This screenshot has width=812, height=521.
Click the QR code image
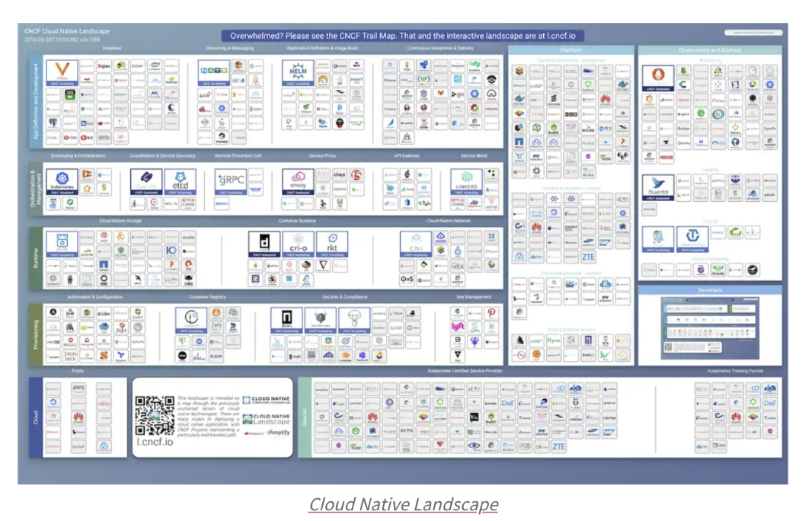click(x=155, y=416)
